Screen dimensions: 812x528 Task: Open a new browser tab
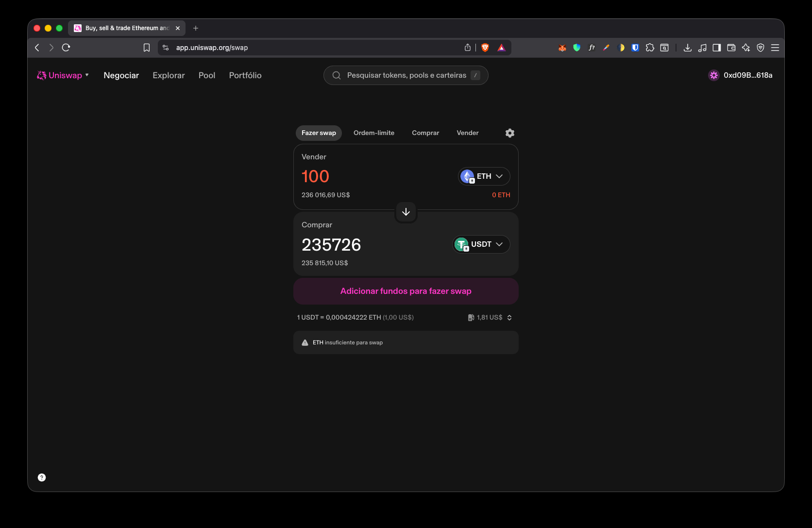(x=196, y=28)
